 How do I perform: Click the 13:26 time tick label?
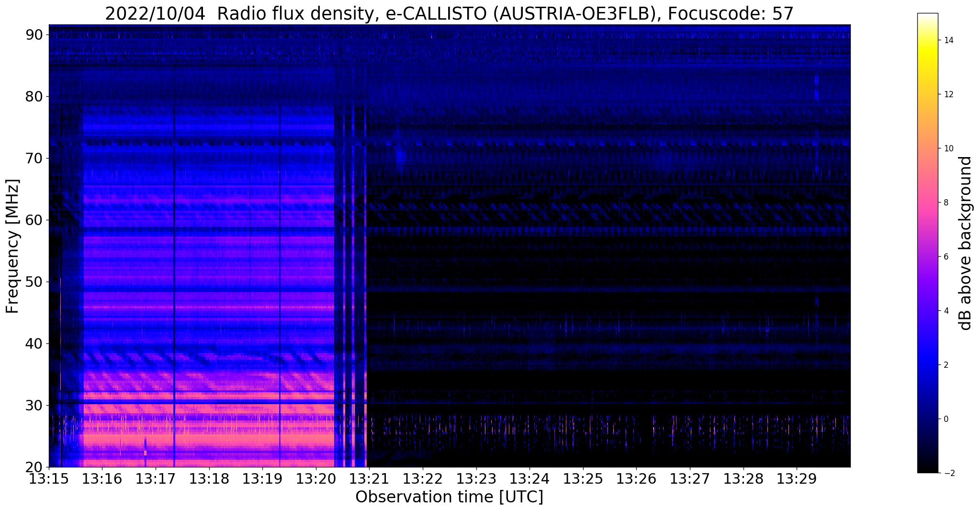point(637,479)
